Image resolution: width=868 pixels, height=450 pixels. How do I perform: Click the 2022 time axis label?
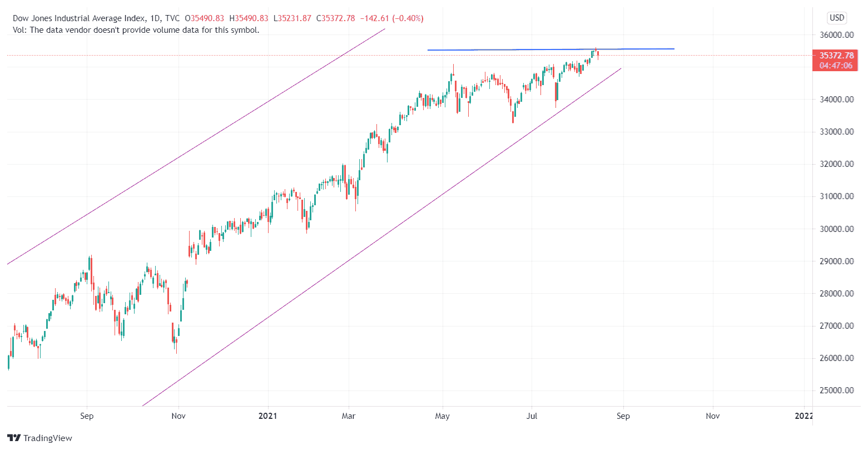(804, 416)
